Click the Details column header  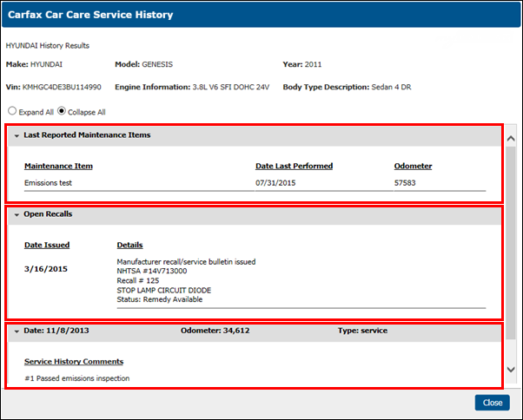[x=129, y=245]
